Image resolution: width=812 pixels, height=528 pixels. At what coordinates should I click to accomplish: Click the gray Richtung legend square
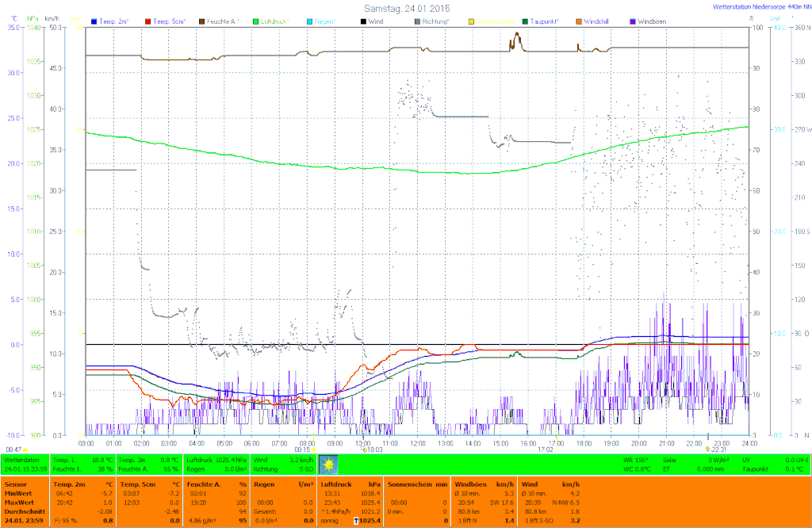click(416, 21)
